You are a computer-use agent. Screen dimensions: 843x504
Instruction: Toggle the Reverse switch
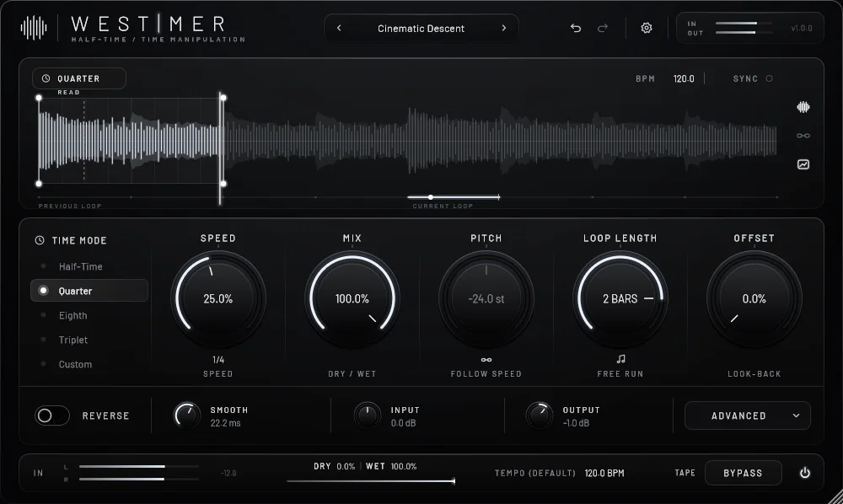click(52, 416)
